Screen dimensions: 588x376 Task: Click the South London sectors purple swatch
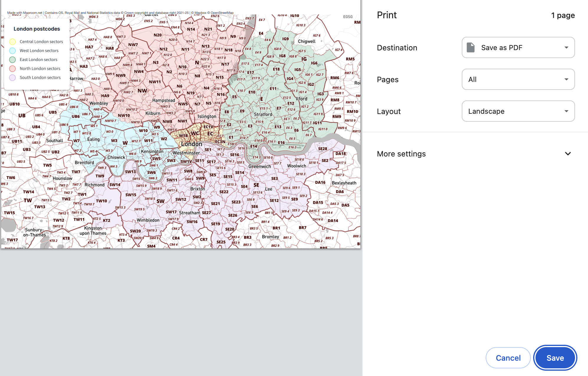[x=12, y=77]
